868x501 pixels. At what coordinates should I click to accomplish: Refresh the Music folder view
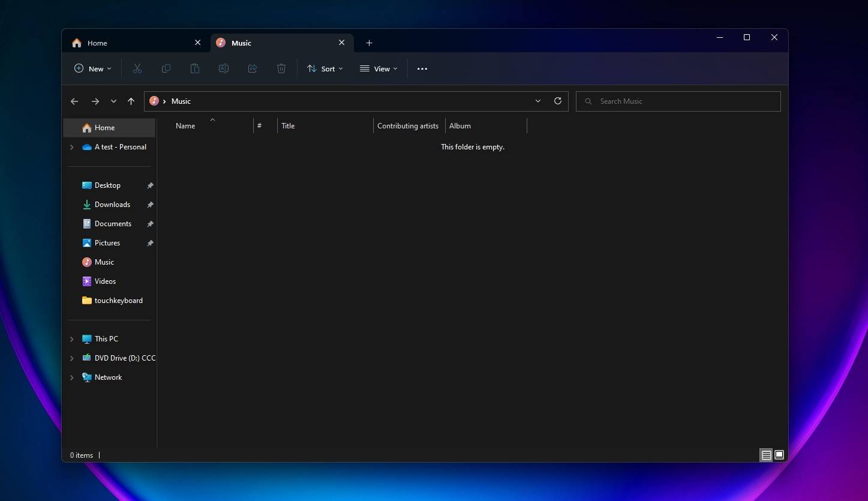tap(557, 101)
